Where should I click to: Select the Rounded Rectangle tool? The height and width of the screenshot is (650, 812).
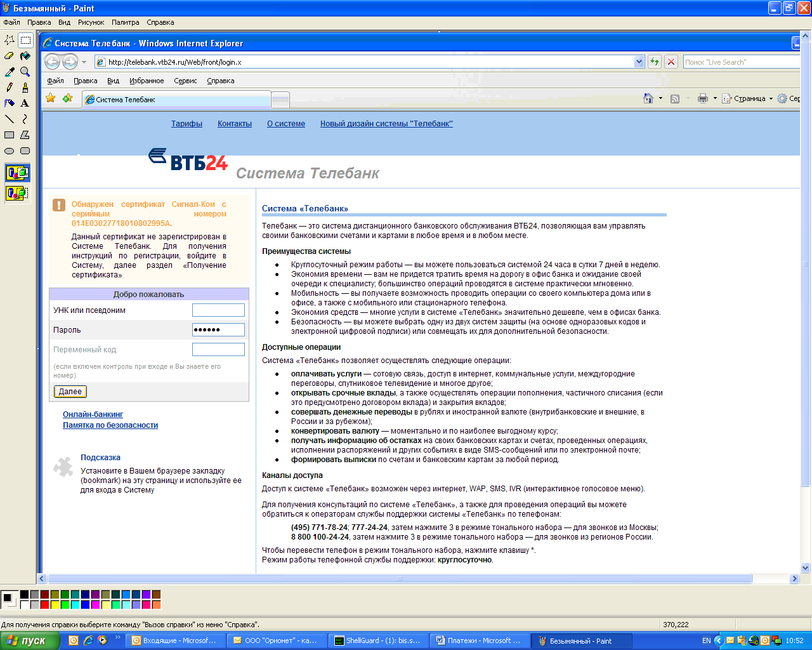coord(25,150)
